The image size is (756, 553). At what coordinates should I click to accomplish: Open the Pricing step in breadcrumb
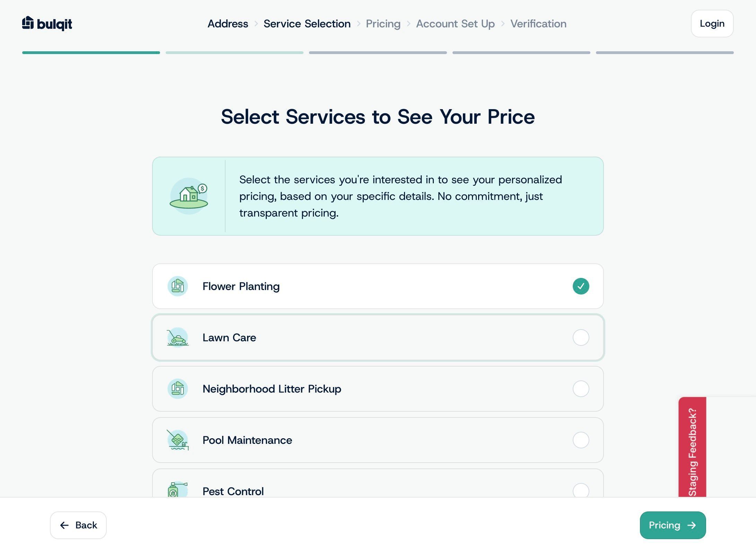pyautogui.click(x=383, y=24)
